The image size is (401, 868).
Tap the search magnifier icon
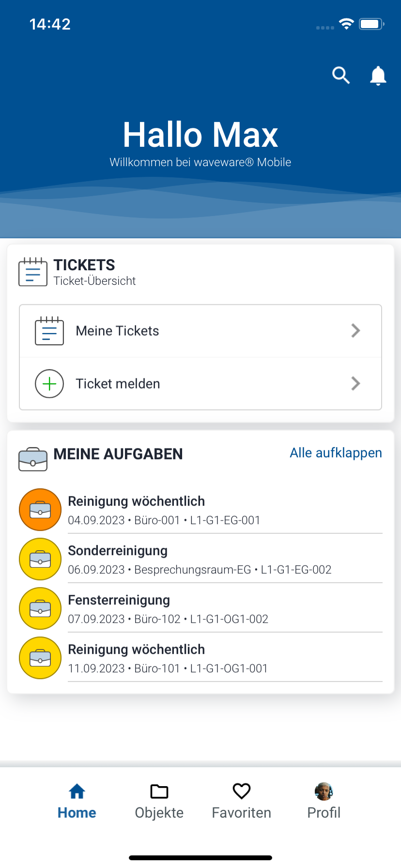341,76
